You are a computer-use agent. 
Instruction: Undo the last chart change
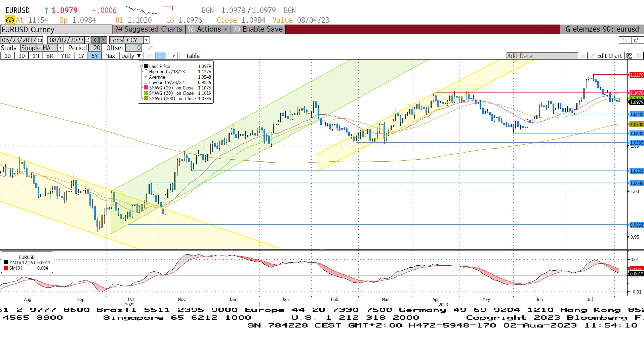coord(625,40)
